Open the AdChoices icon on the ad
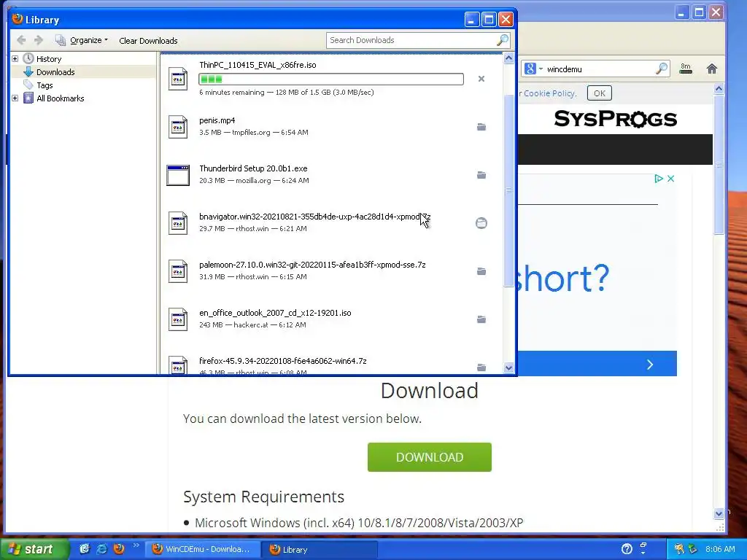The height and width of the screenshot is (560, 747). pyautogui.click(x=659, y=179)
